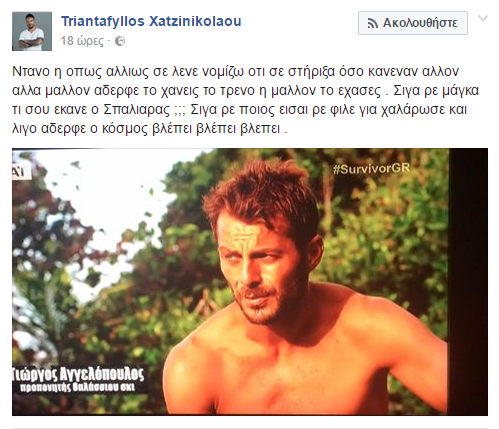Click the #SurvivorGR hashtag on the photo
This screenshot has width=499, height=429.
click(371, 169)
